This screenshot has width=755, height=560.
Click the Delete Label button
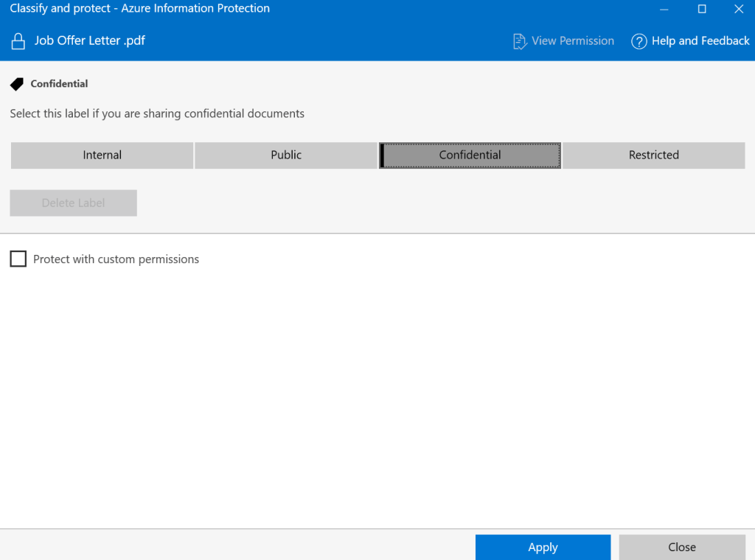[73, 203]
